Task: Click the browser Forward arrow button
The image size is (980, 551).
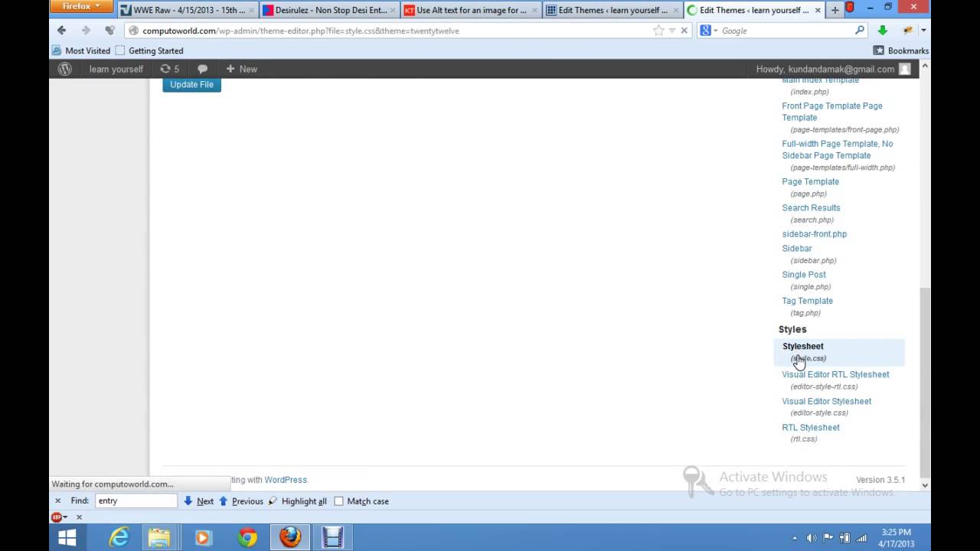Action: (86, 31)
